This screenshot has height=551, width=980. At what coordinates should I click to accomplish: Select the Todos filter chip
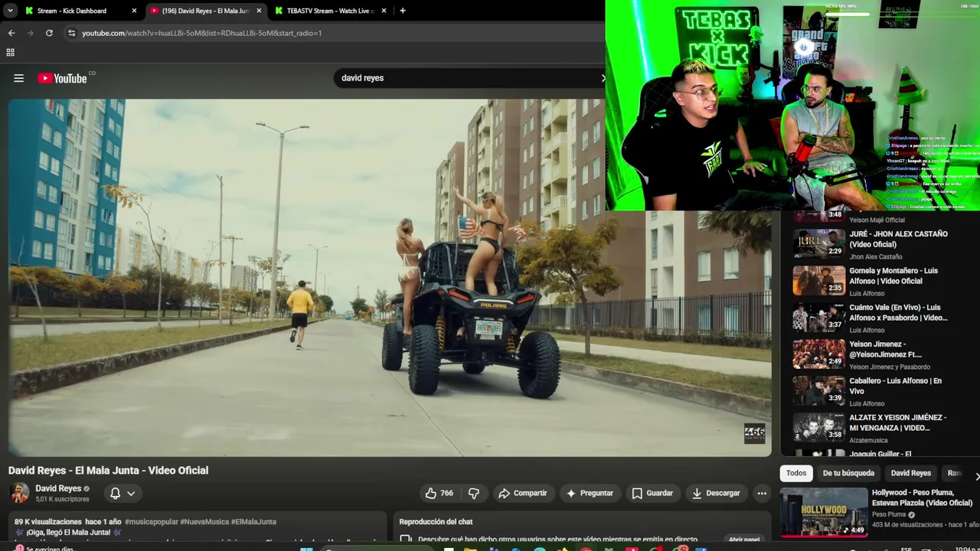[x=796, y=473]
